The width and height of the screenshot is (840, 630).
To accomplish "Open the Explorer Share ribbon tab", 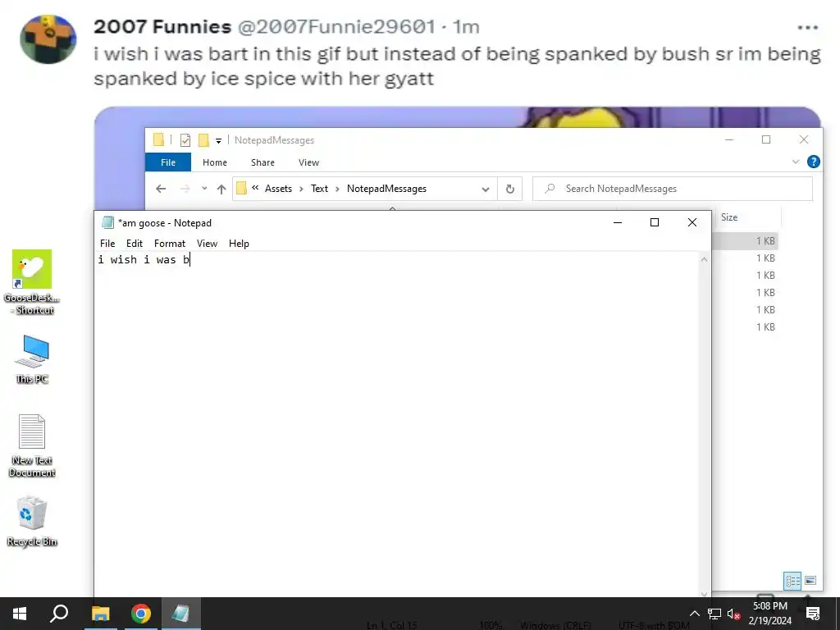I will click(262, 162).
